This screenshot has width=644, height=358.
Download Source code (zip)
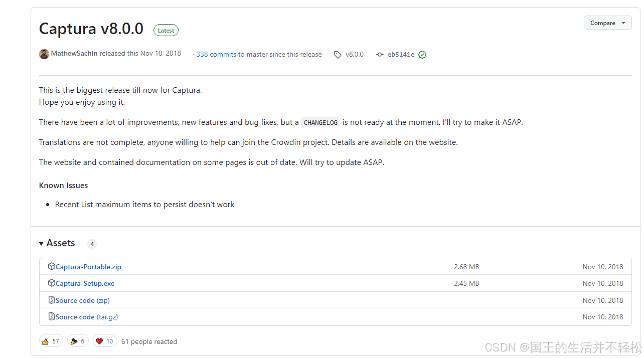click(x=82, y=300)
